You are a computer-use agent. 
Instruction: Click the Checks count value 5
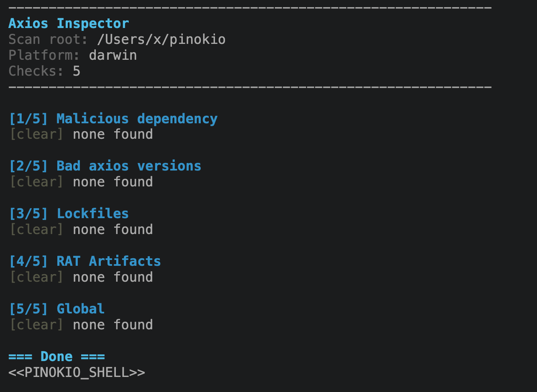[77, 71]
